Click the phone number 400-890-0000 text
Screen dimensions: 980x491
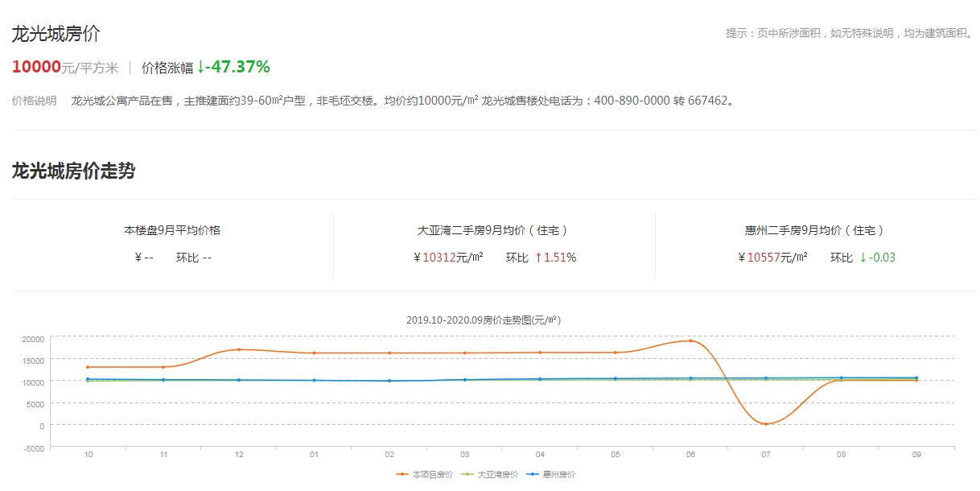click(632, 101)
